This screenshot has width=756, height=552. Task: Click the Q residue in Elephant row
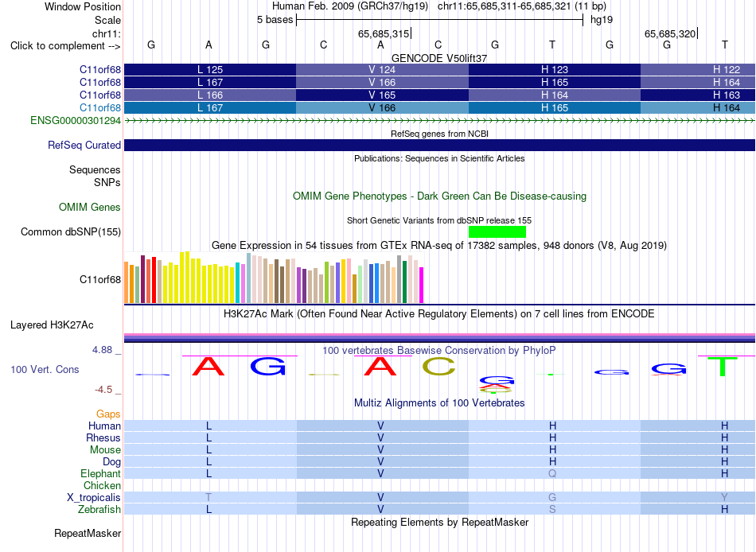point(552,473)
